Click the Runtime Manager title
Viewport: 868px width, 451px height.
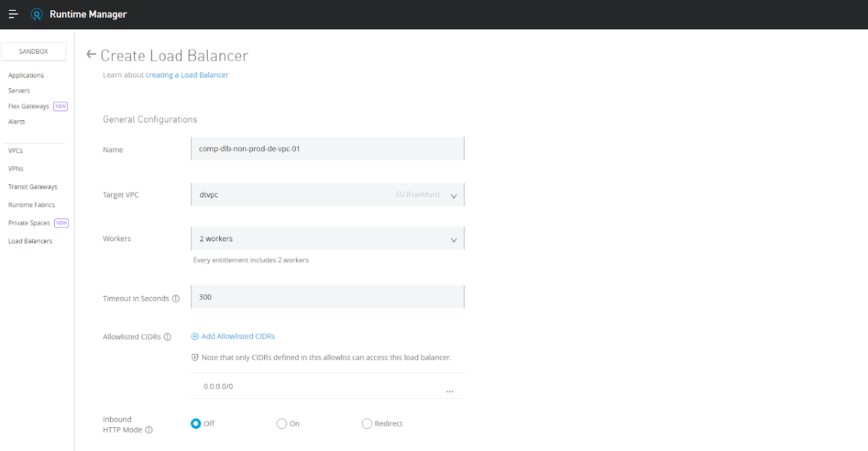coord(88,14)
